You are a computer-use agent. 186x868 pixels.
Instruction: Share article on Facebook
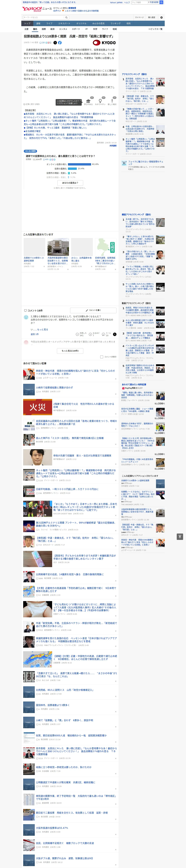[x=60, y=43]
